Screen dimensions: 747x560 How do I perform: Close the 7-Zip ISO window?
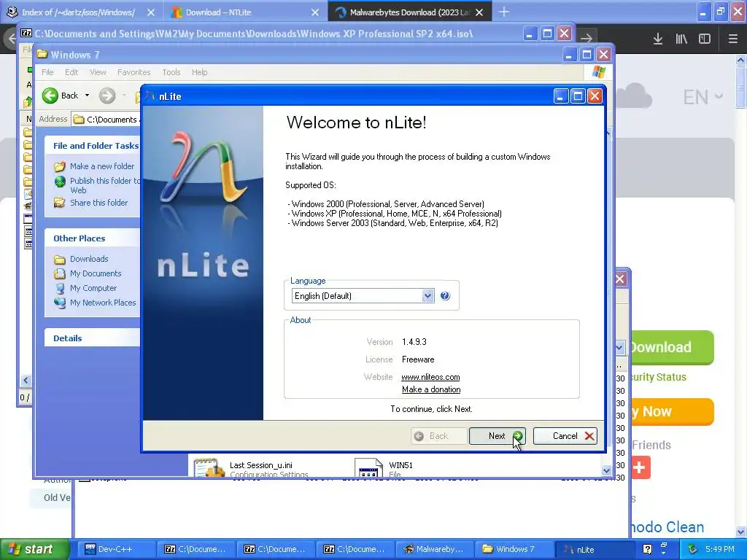pyautogui.click(x=565, y=34)
